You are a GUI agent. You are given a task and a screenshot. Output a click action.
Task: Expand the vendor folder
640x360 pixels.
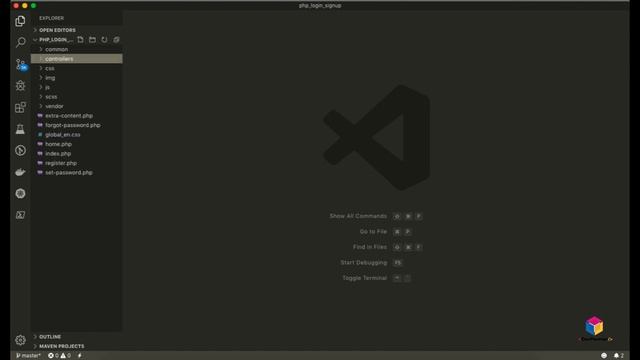tap(77, 106)
